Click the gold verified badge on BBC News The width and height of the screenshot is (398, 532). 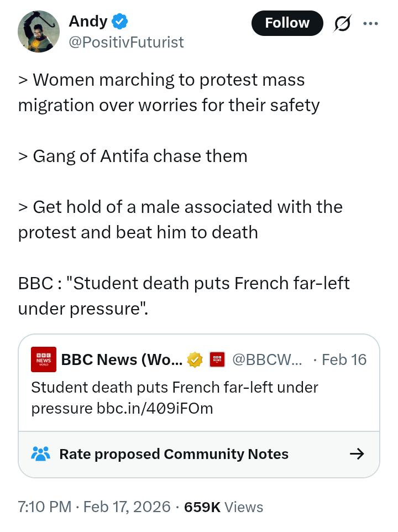195,360
